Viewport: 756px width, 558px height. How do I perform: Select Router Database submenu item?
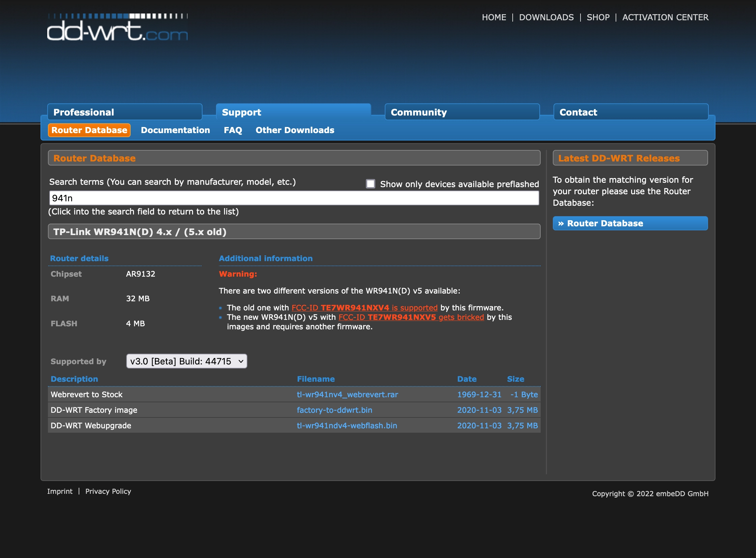[x=89, y=130]
